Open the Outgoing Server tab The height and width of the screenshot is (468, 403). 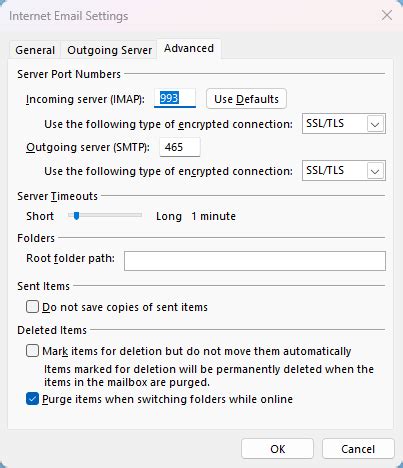pos(109,50)
